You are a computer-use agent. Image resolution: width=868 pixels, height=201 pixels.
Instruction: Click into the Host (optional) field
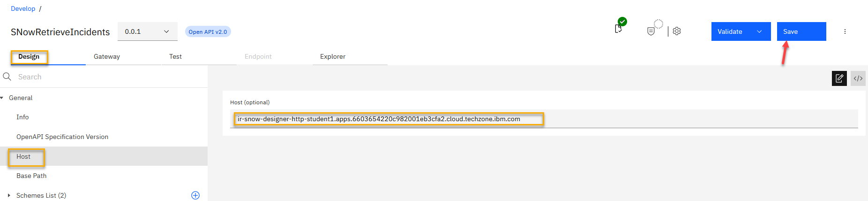(544, 119)
